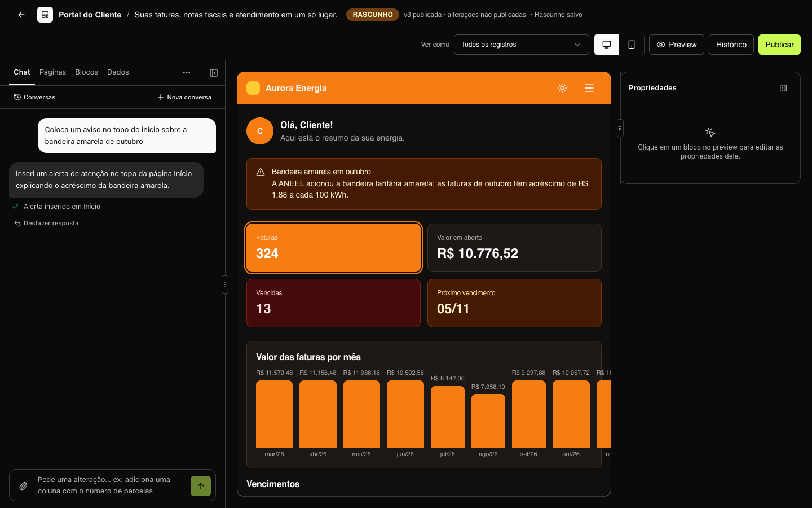Focus the chat request input field
Viewport: 812px width, 508px height.
pos(111,485)
